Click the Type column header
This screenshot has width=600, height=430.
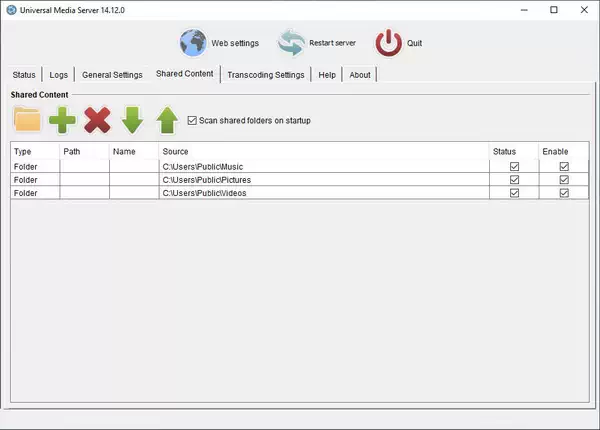[35, 151]
